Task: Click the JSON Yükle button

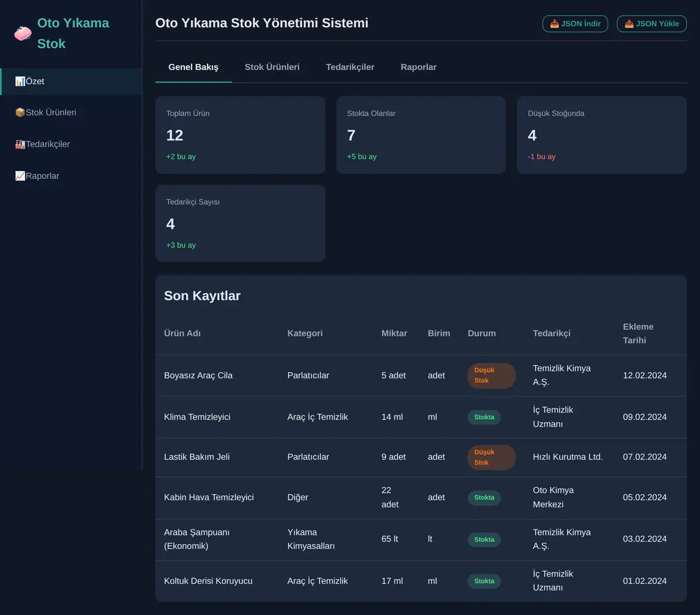Action: tap(652, 24)
